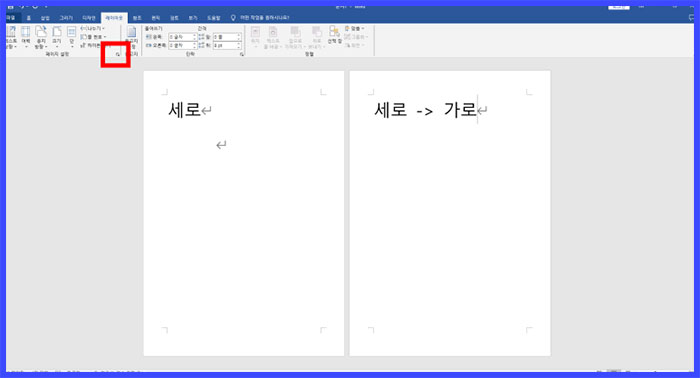Switch to the Help (도움말) tab
The height and width of the screenshot is (378, 700).
(x=214, y=18)
